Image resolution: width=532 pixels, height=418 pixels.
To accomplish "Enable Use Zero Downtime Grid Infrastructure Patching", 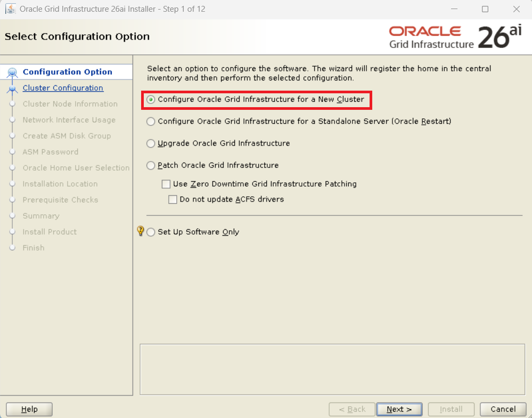I will [166, 184].
